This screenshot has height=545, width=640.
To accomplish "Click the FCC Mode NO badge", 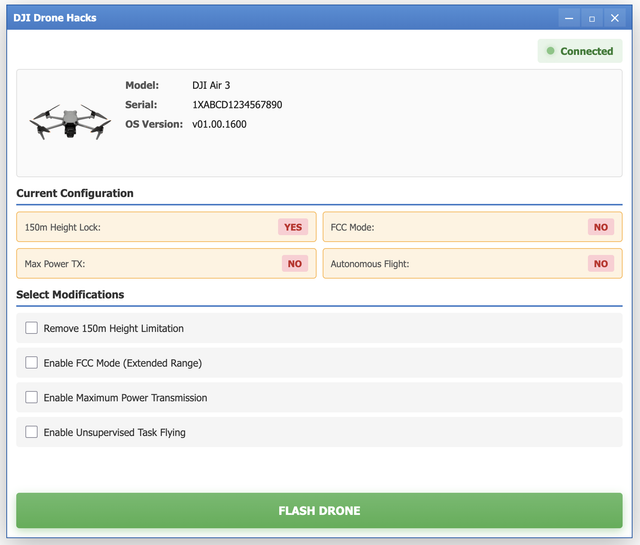I will tap(601, 227).
